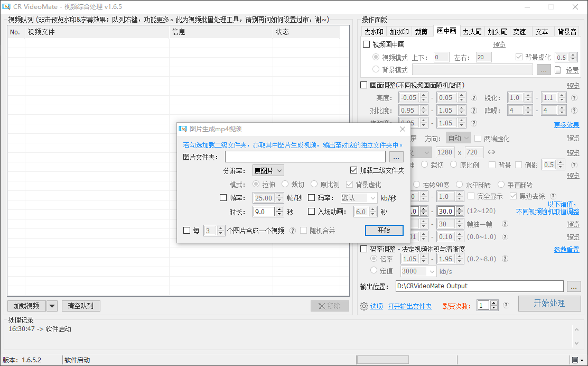Click the 打开输出文件夹 link
The width and height of the screenshot is (588, 366).
coord(409,306)
